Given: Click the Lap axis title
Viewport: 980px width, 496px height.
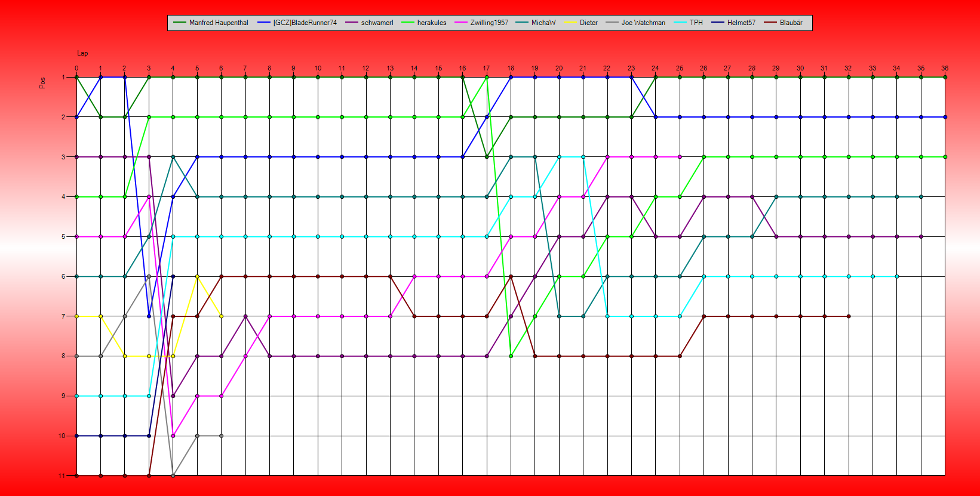Looking at the screenshot, I should pyautogui.click(x=82, y=53).
